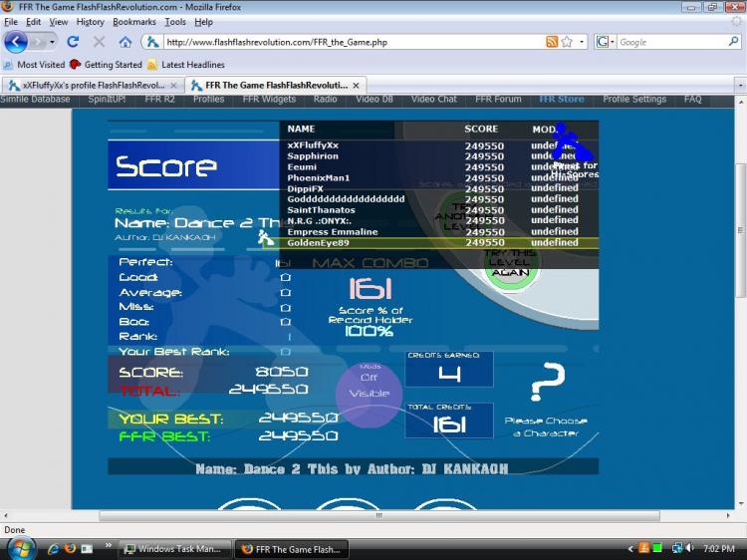The height and width of the screenshot is (560, 747).
Task: Open the address bar history dropdown
Action: (582, 42)
